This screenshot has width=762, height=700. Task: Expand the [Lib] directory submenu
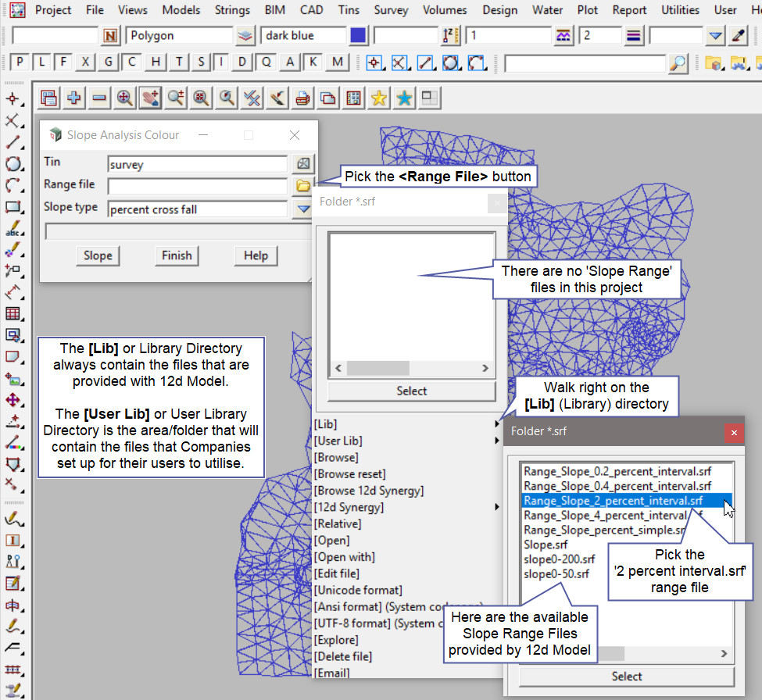tap(497, 424)
